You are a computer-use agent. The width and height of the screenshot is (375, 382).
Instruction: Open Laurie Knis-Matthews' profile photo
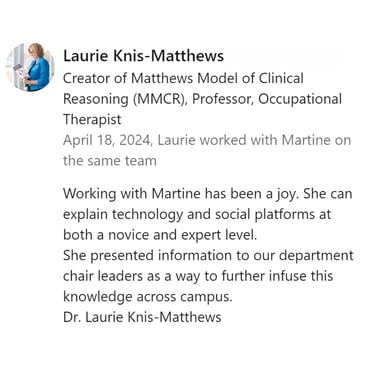coord(30,67)
